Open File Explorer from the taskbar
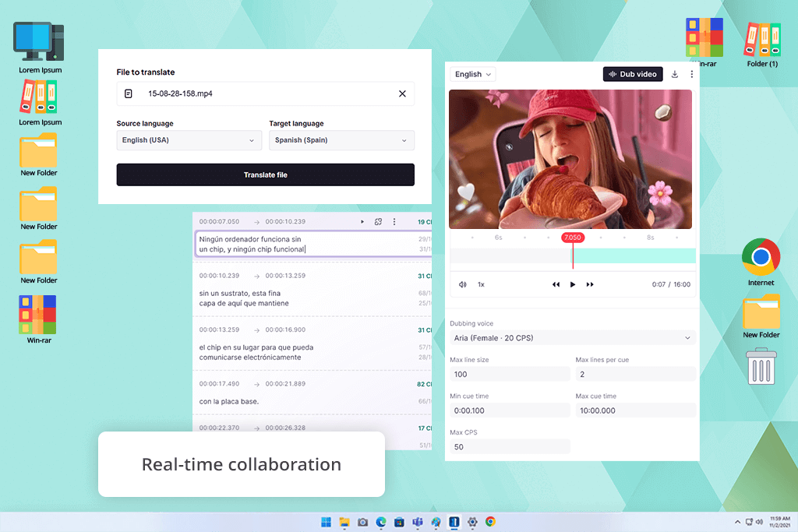Image resolution: width=798 pixels, height=532 pixels. [344, 522]
